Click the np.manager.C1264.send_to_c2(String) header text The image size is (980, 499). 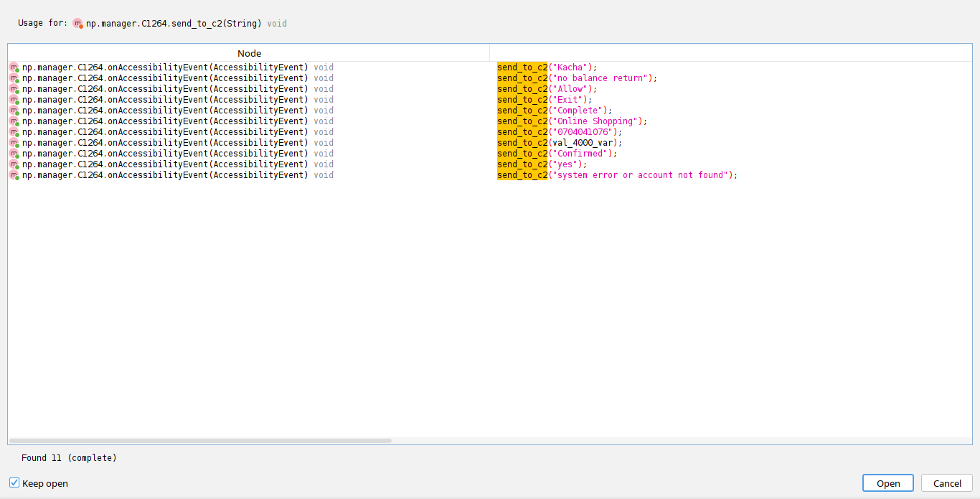pos(174,24)
